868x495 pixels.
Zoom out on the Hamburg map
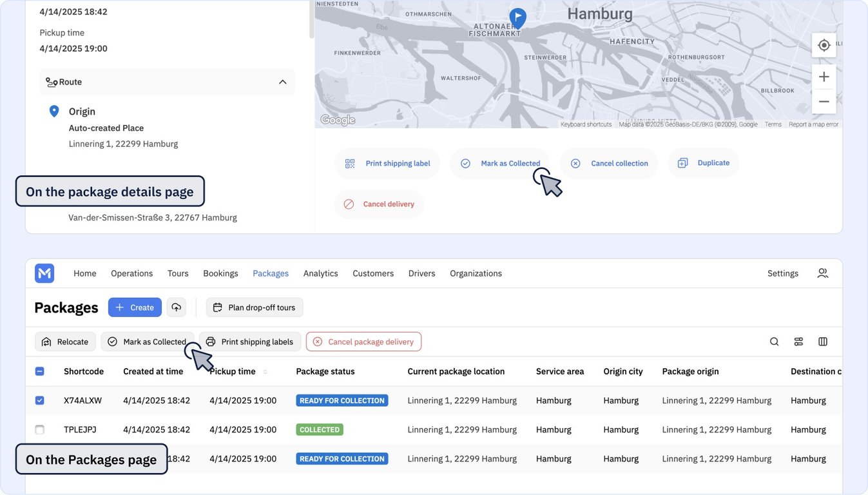824,101
